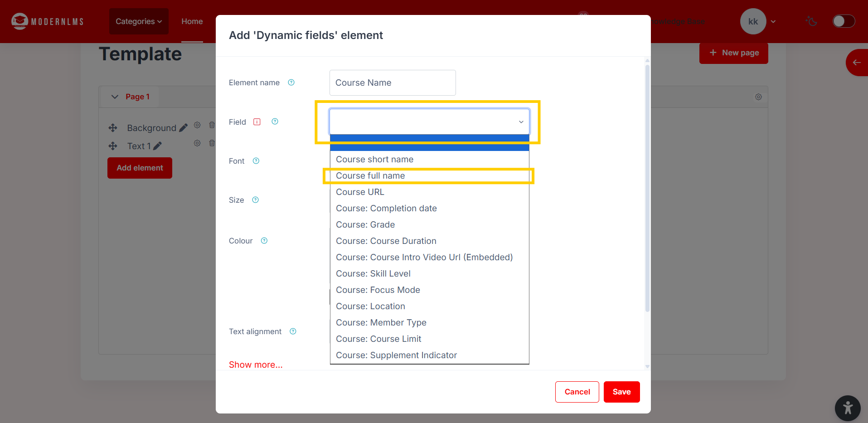Select Course: Completion date option
Image resolution: width=868 pixels, height=423 pixels.
pyautogui.click(x=429, y=208)
